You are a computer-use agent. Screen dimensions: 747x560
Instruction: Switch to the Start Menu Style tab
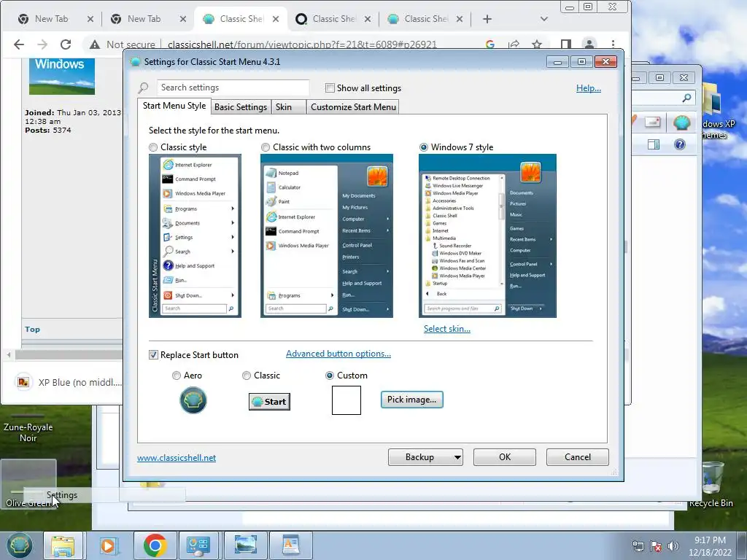(174, 106)
